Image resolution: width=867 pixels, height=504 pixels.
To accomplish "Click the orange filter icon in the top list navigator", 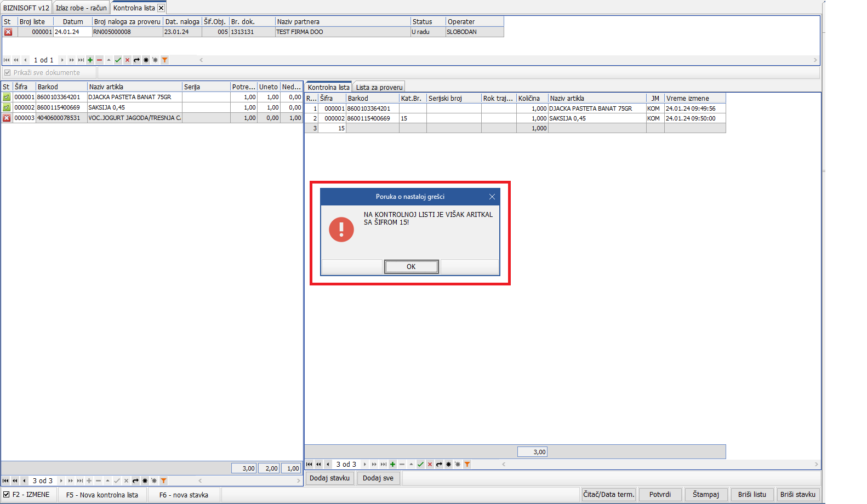I will pyautogui.click(x=164, y=60).
